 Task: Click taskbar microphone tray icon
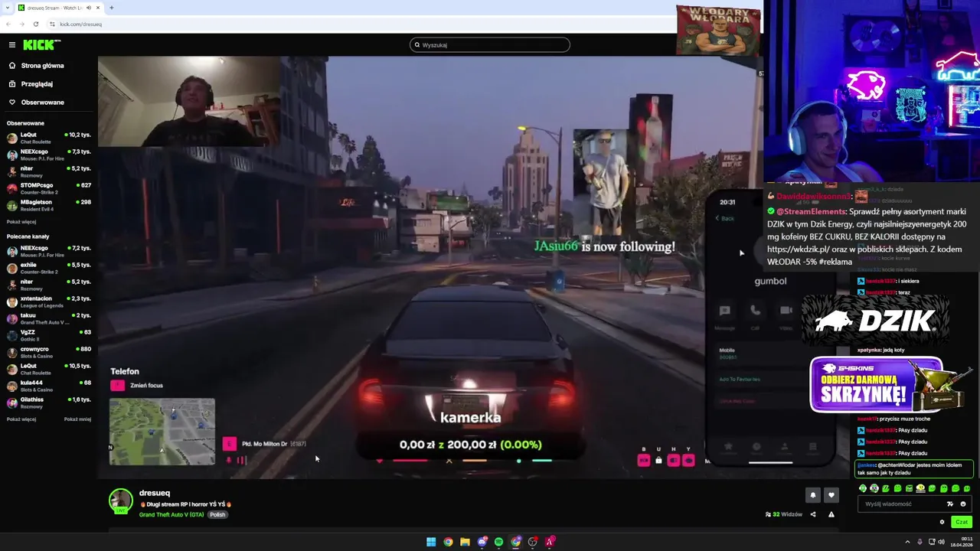click(x=920, y=542)
